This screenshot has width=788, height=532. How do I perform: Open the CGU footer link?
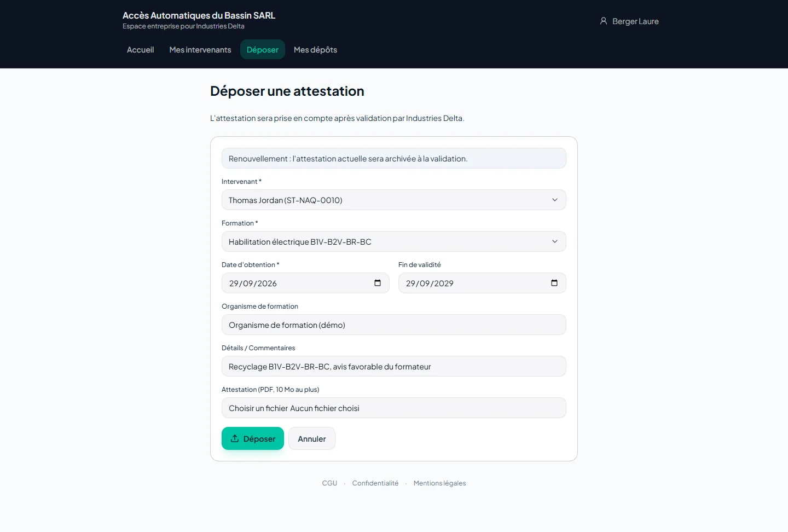(x=329, y=483)
